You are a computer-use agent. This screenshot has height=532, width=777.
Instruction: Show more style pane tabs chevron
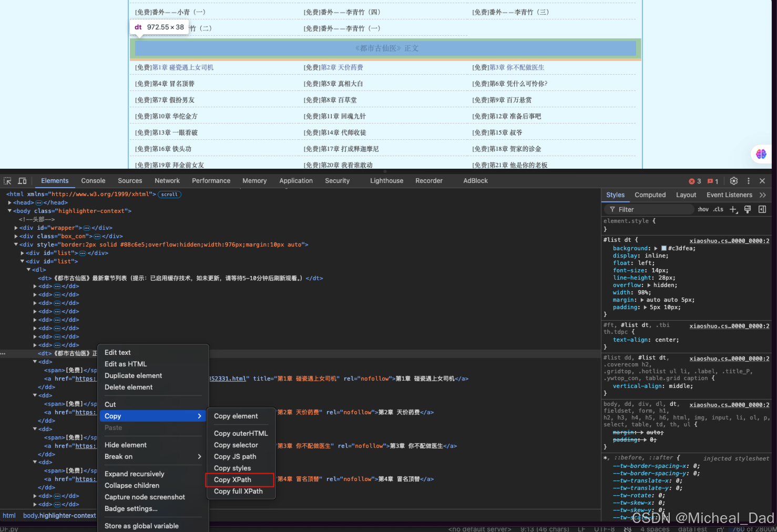click(763, 195)
